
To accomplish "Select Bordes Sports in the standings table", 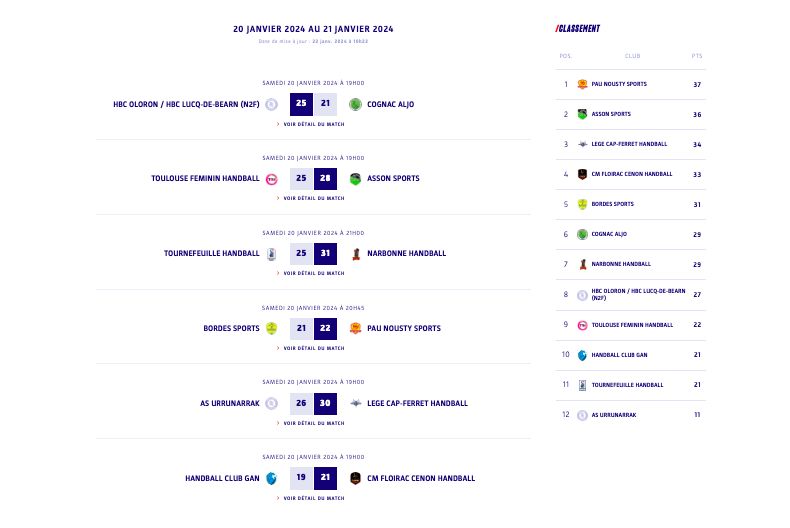I will (612, 204).
